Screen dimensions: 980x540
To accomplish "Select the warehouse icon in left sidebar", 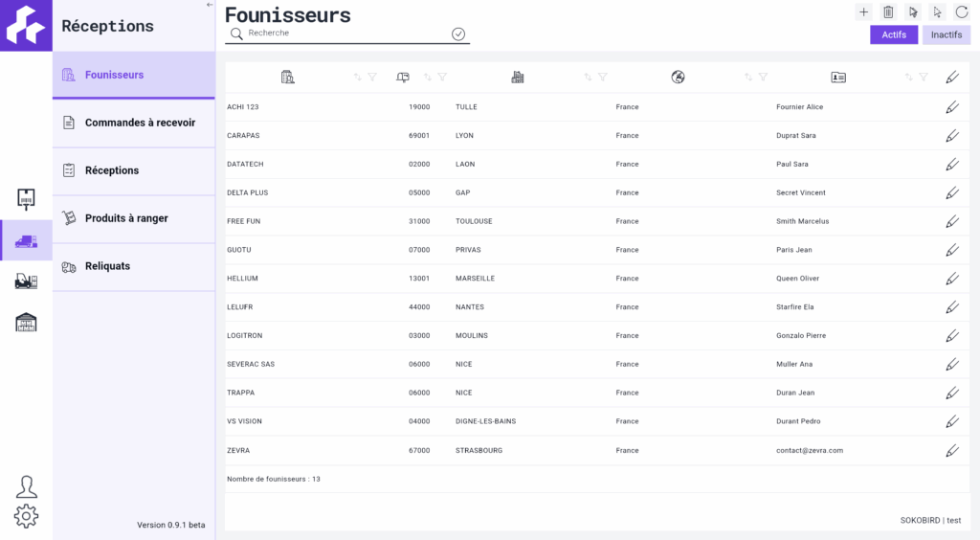I will tap(26, 323).
